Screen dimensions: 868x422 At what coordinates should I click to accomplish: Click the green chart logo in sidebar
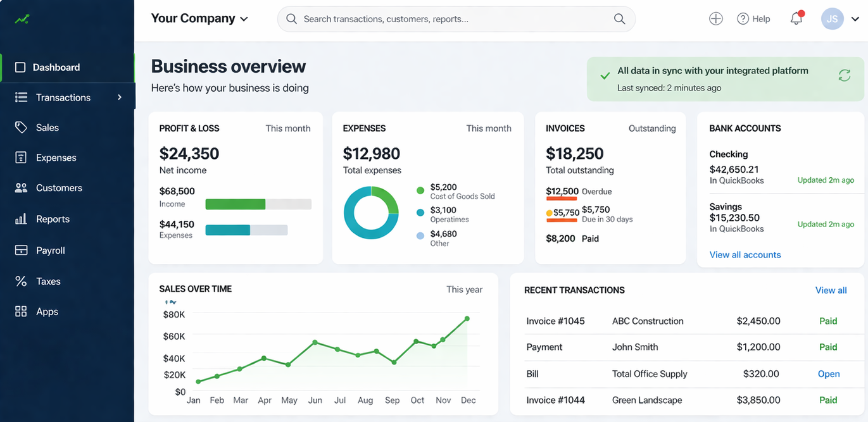click(22, 20)
